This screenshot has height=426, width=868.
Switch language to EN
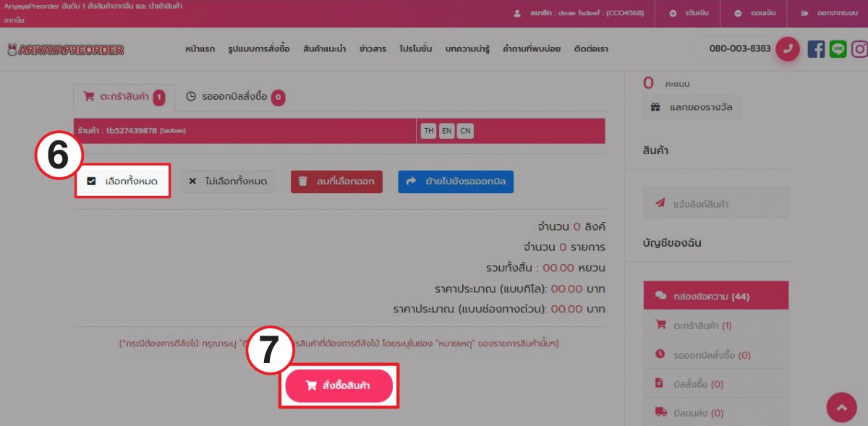point(447,131)
